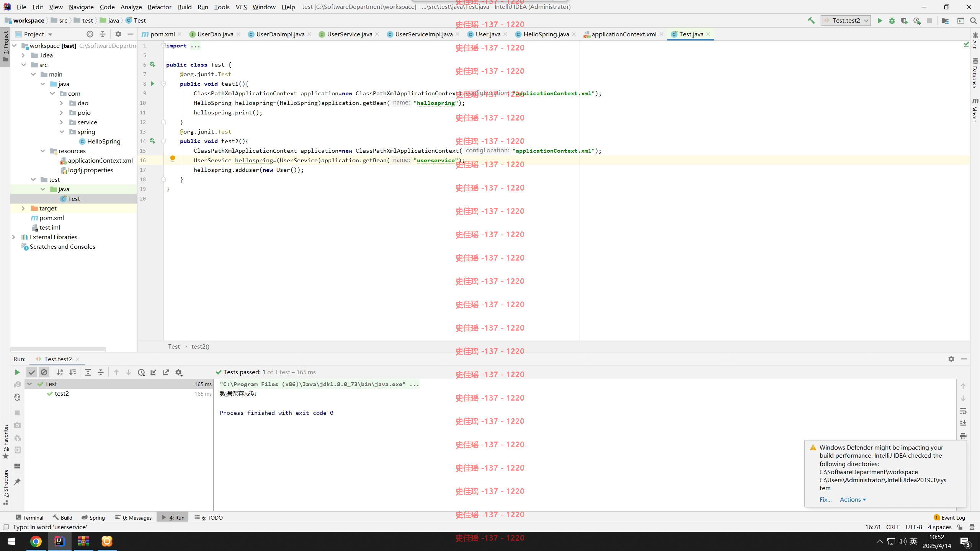
Task: Click Project panel horizontal scrollbar
Action: point(58,349)
